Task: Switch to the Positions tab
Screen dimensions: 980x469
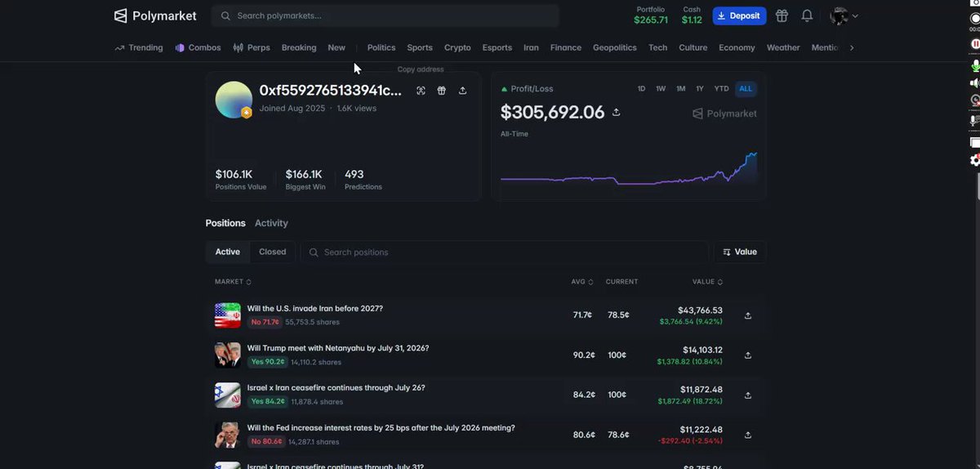Action: [225, 223]
